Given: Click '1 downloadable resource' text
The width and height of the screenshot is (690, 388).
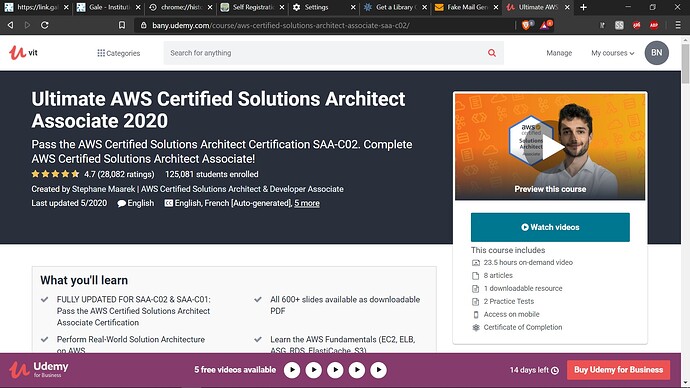Looking at the screenshot, I should tap(523, 288).
